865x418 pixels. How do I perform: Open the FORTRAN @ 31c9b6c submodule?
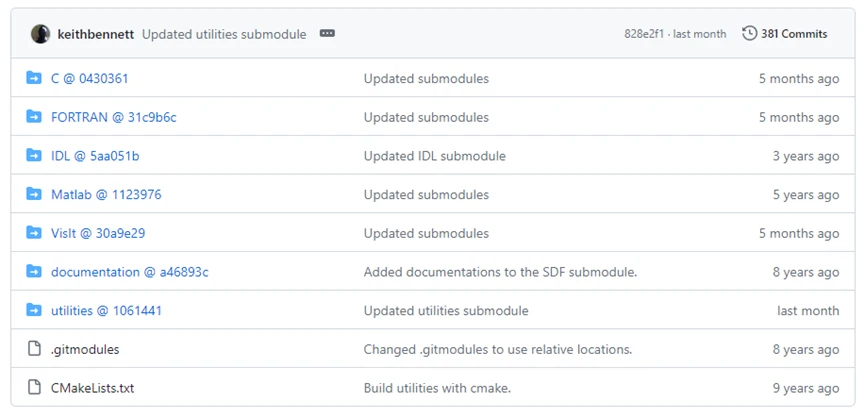coord(113,117)
